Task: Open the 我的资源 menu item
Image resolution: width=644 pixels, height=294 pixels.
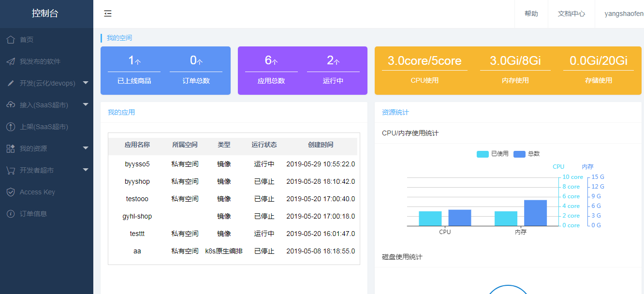Action: [x=46, y=148]
